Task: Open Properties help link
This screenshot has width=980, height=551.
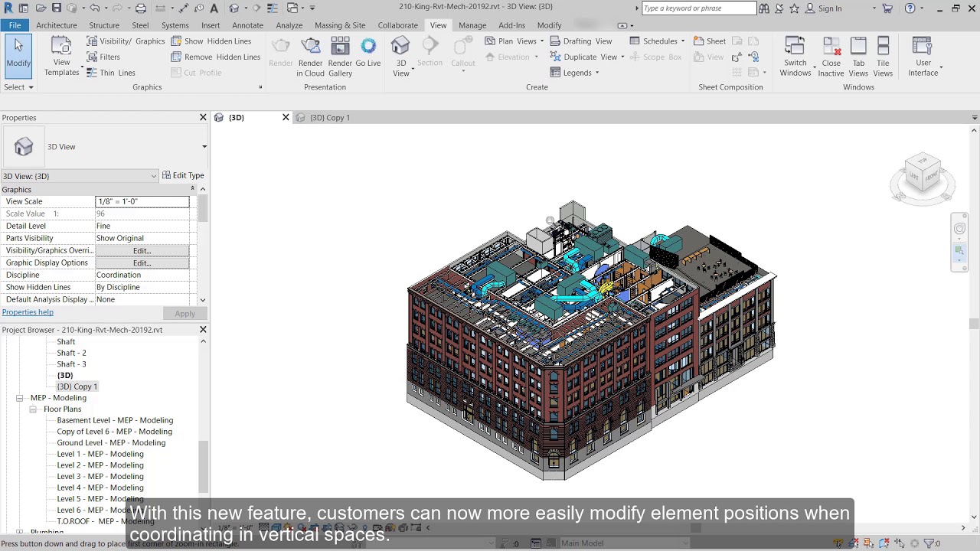Action: 28,312
